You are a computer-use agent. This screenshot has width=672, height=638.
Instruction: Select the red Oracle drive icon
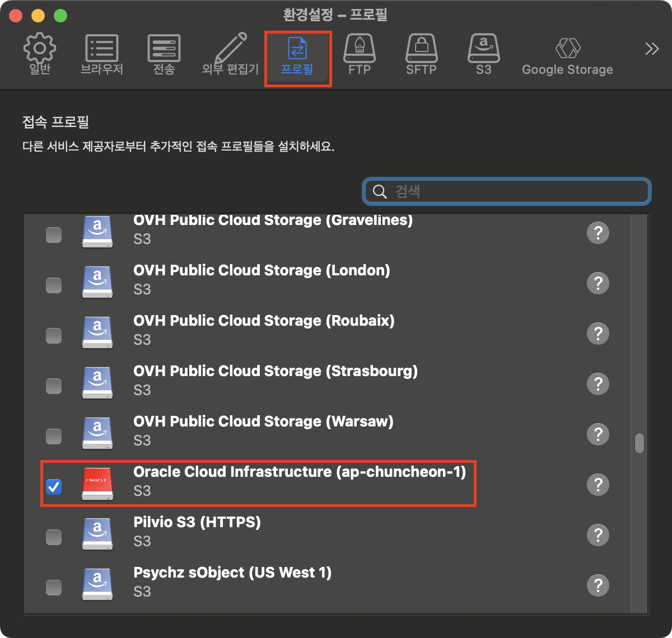pyautogui.click(x=97, y=484)
